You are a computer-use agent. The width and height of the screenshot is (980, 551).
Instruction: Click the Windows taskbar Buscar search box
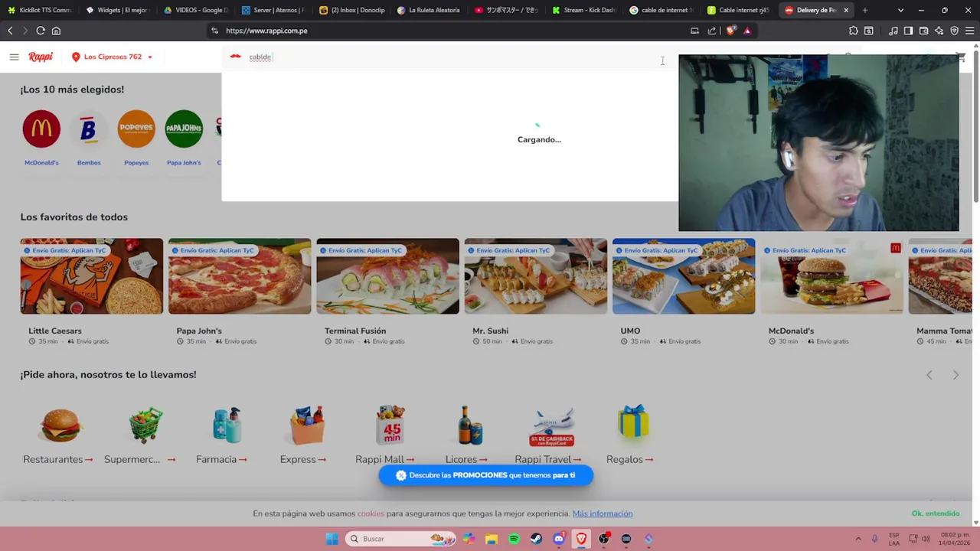[x=401, y=539]
